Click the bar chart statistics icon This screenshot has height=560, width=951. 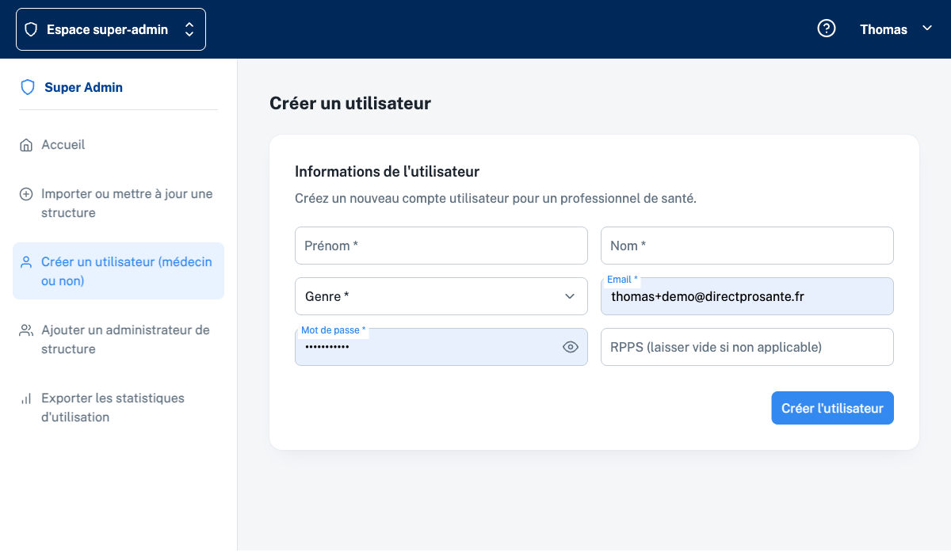point(26,398)
